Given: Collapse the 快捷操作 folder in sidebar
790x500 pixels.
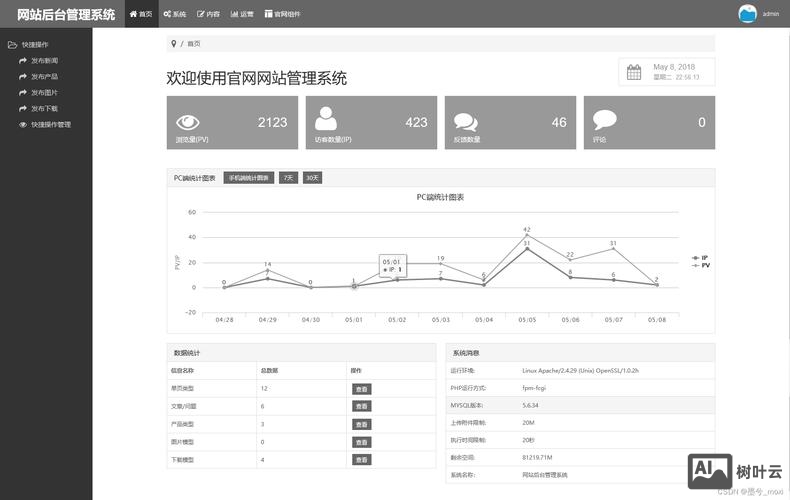Looking at the screenshot, I should tap(34, 45).
